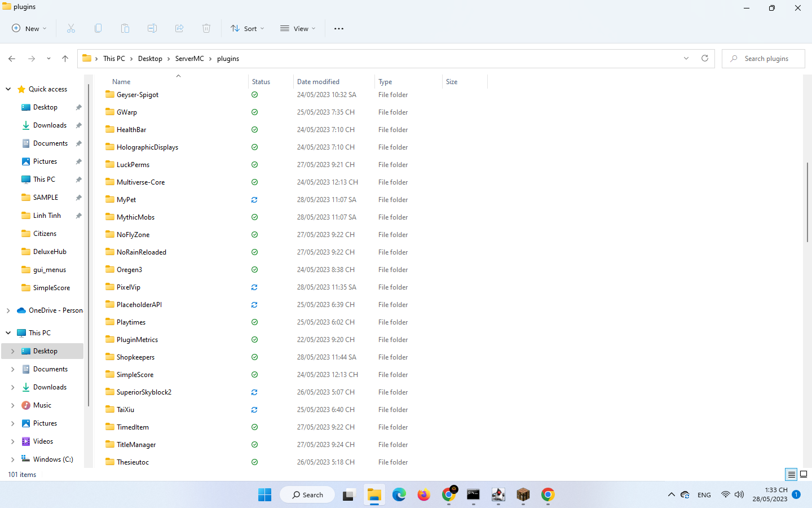Open the Sort dropdown menu
Image resolution: width=812 pixels, height=508 pixels.
[247, 28]
